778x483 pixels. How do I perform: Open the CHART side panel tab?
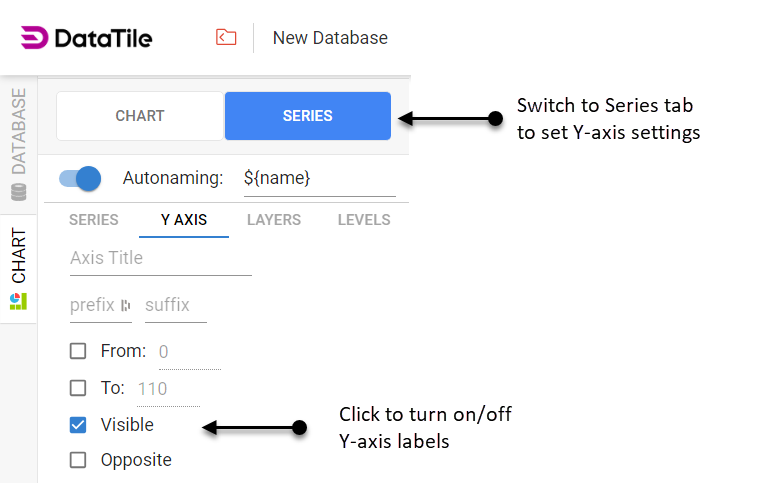[x=18, y=268]
